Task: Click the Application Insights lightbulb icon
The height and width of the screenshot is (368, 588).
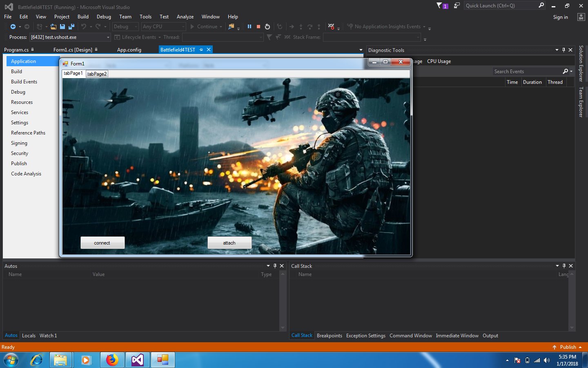Action: point(350,27)
